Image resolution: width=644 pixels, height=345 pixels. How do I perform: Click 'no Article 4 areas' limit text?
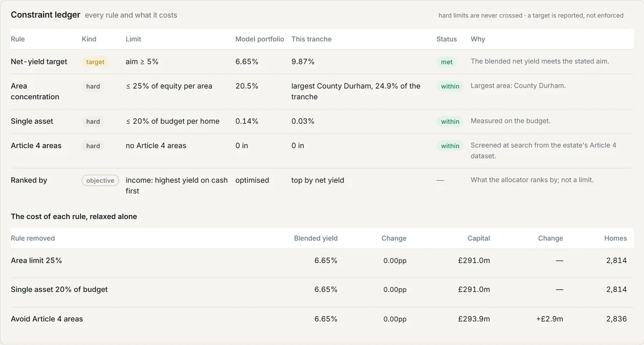click(x=156, y=146)
